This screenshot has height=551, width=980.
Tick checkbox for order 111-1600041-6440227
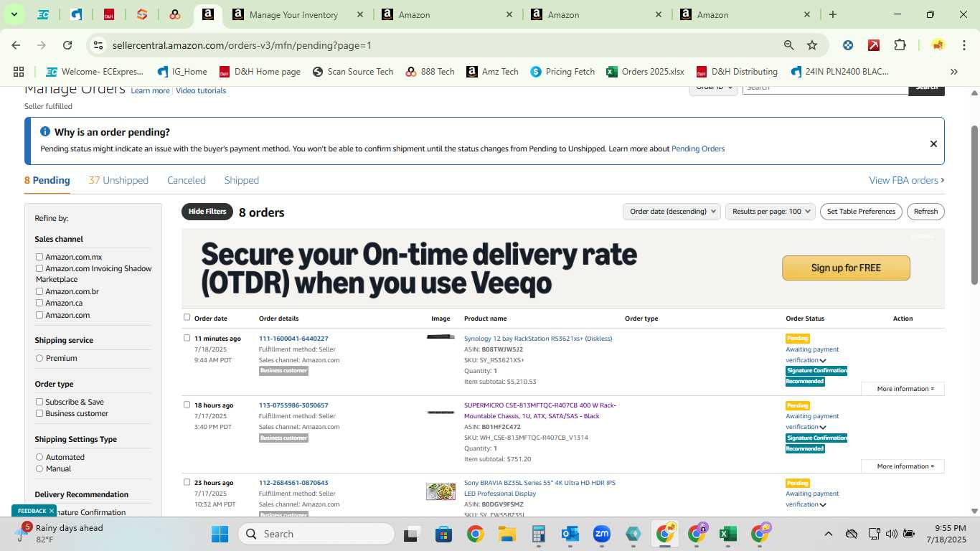(187, 338)
